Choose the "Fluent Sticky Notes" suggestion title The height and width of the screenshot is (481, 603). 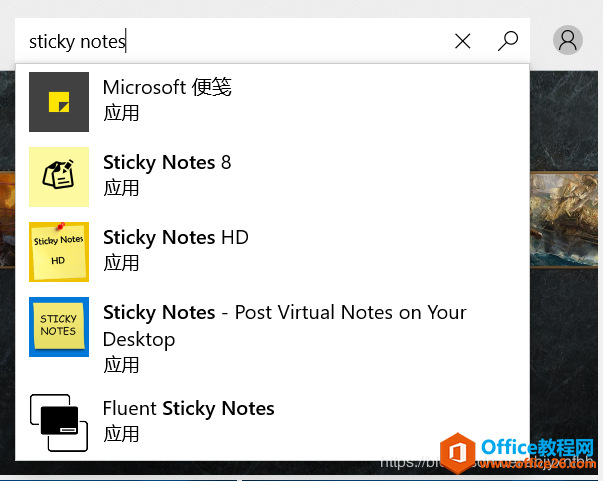(x=188, y=408)
